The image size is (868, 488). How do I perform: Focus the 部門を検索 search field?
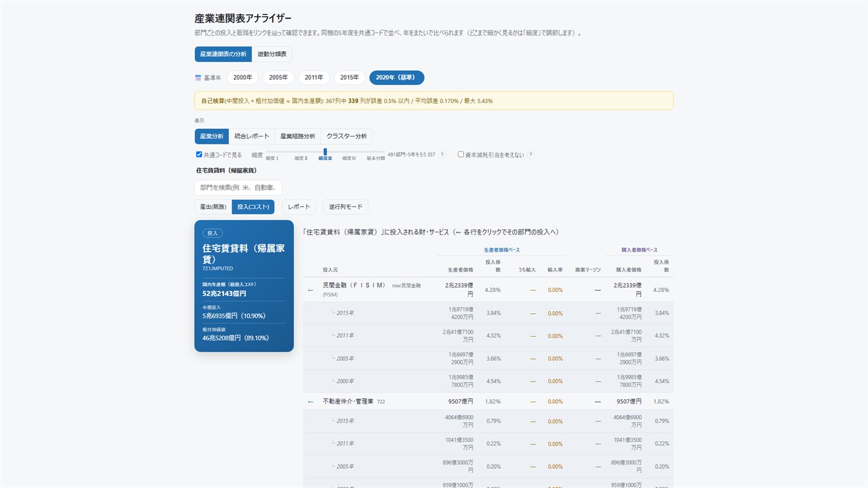(x=238, y=188)
